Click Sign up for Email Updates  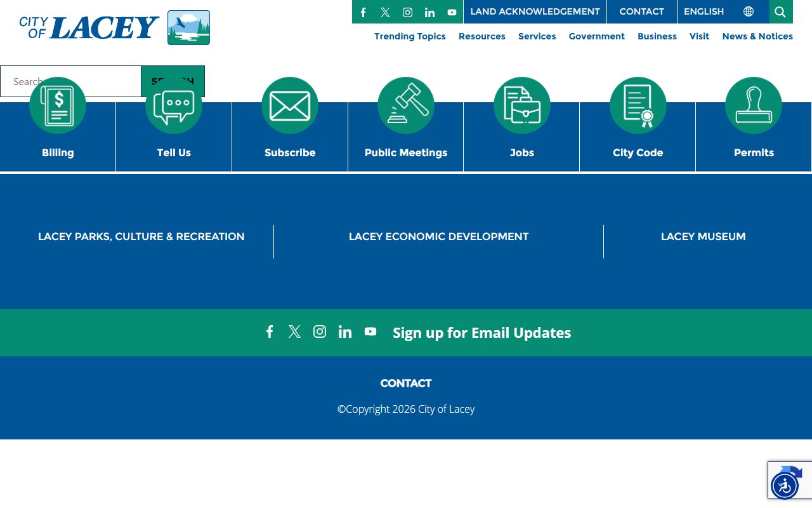click(x=481, y=333)
